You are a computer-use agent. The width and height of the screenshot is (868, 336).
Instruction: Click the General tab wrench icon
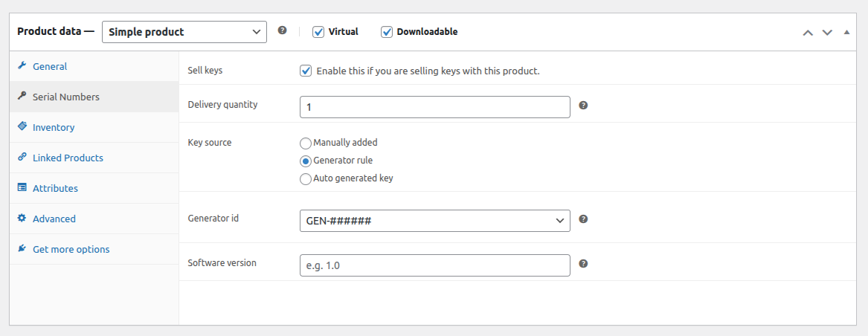22,66
